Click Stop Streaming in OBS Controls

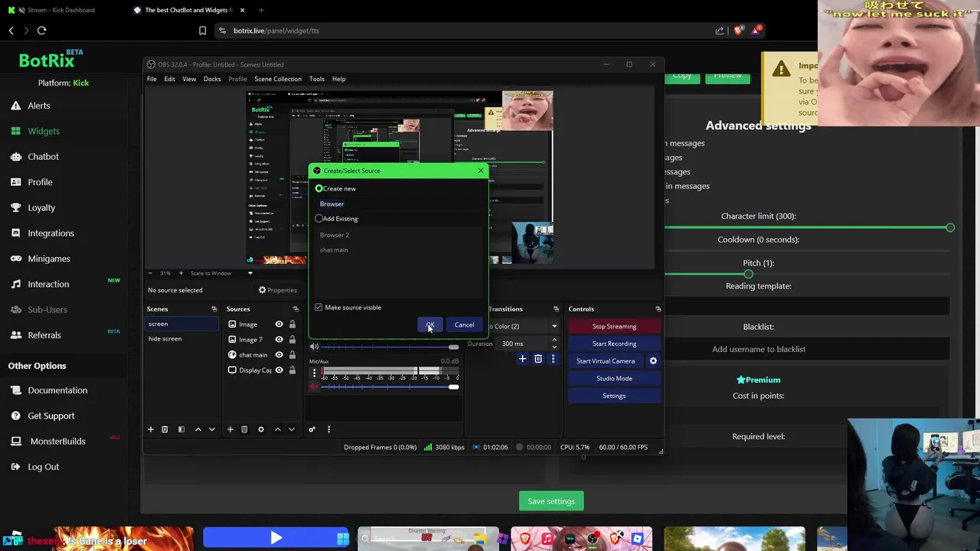tap(614, 327)
